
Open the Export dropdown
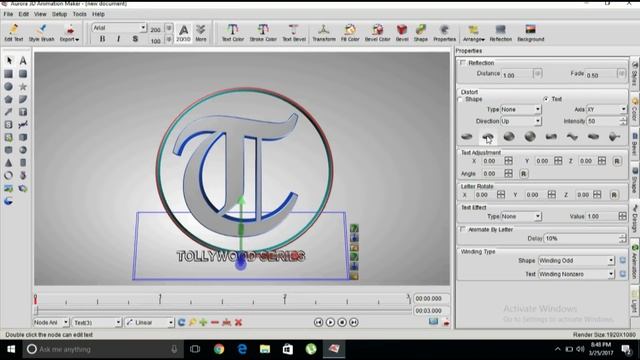click(69, 33)
